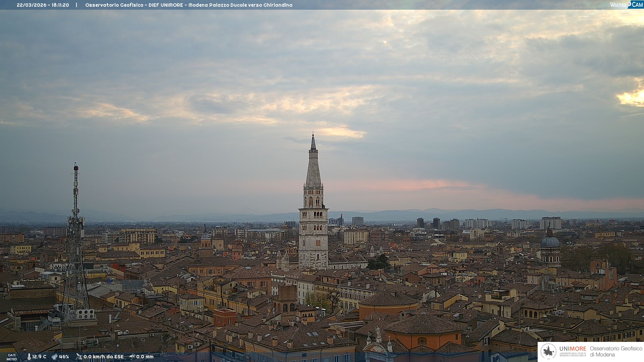
Task: Click the 0.0 mm rainfall reading
Action: click(x=145, y=357)
